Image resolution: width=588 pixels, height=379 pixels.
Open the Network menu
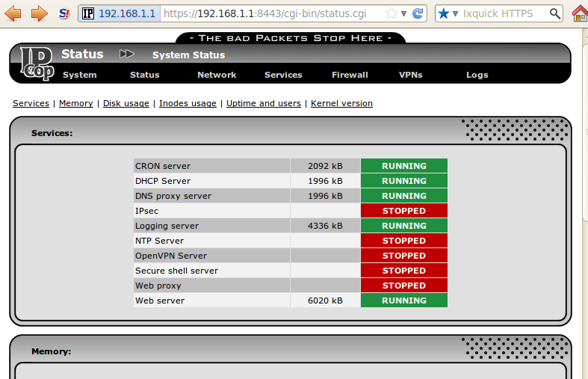click(x=217, y=75)
